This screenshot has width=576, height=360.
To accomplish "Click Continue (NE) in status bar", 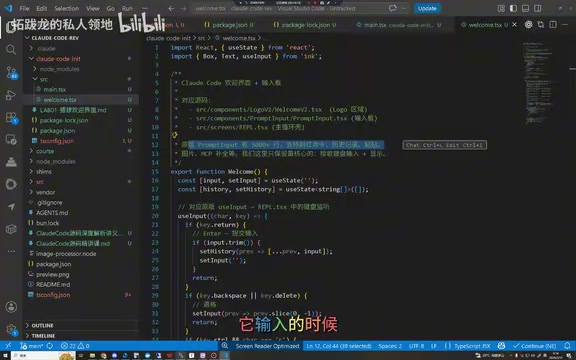I will pos(534,346).
